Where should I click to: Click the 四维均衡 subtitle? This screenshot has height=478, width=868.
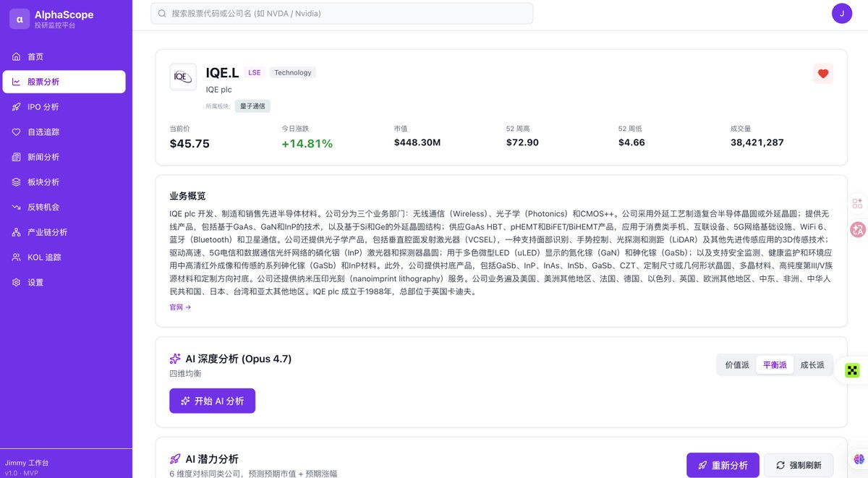pos(185,373)
